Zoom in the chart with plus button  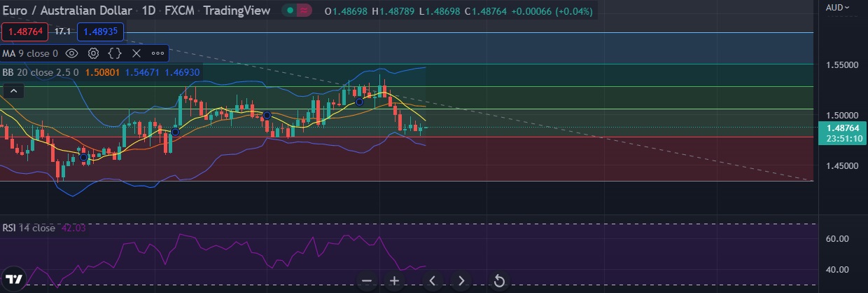(x=395, y=281)
